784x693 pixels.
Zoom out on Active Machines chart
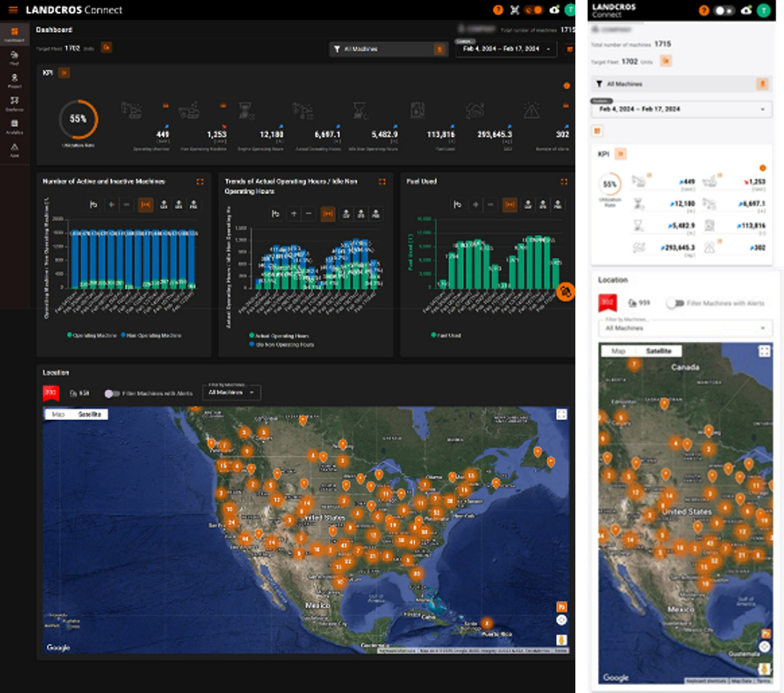(127, 204)
